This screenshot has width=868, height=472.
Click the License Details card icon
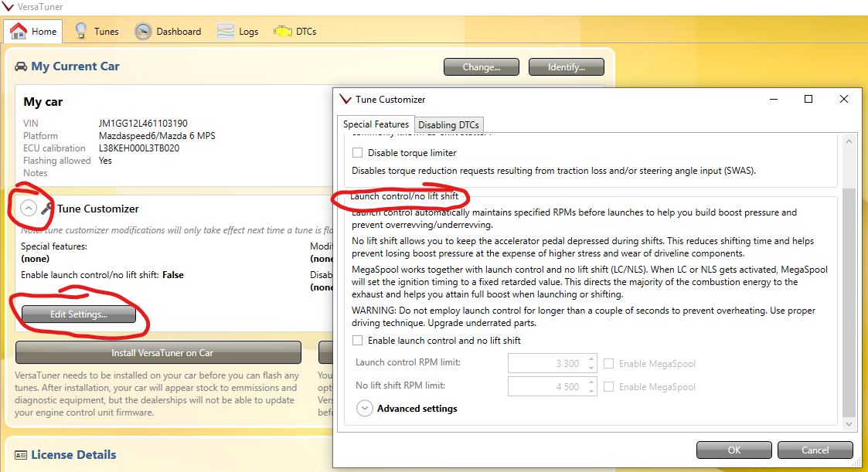click(x=21, y=455)
